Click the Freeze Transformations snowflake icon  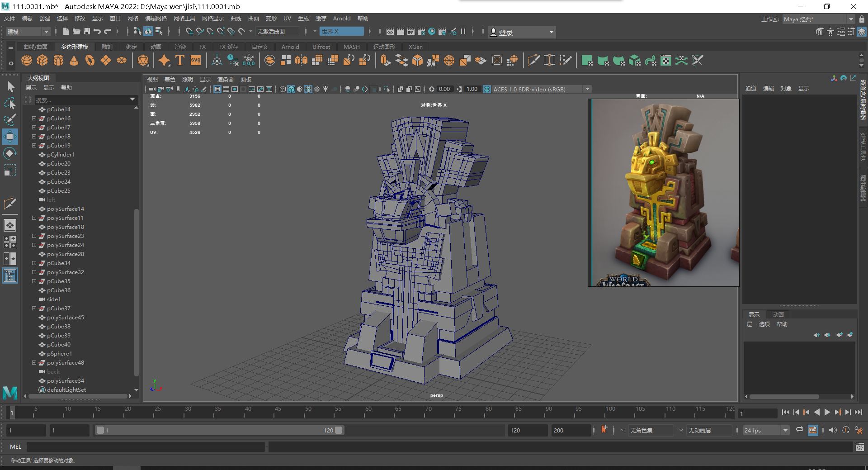(249, 60)
